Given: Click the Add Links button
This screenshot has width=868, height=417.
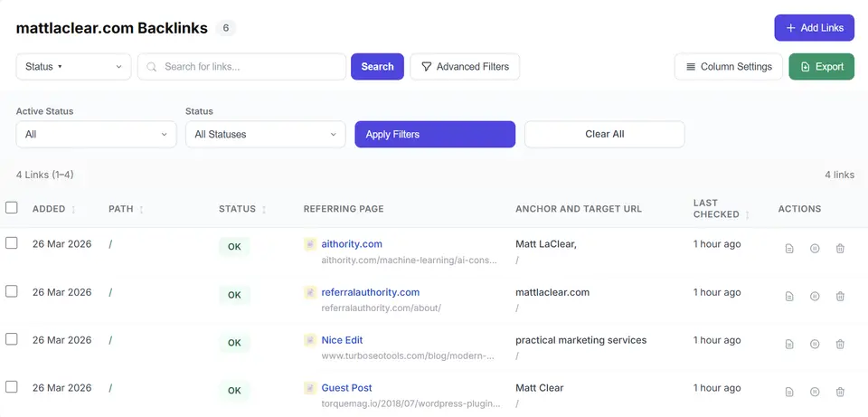Looking at the screenshot, I should coord(815,28).
